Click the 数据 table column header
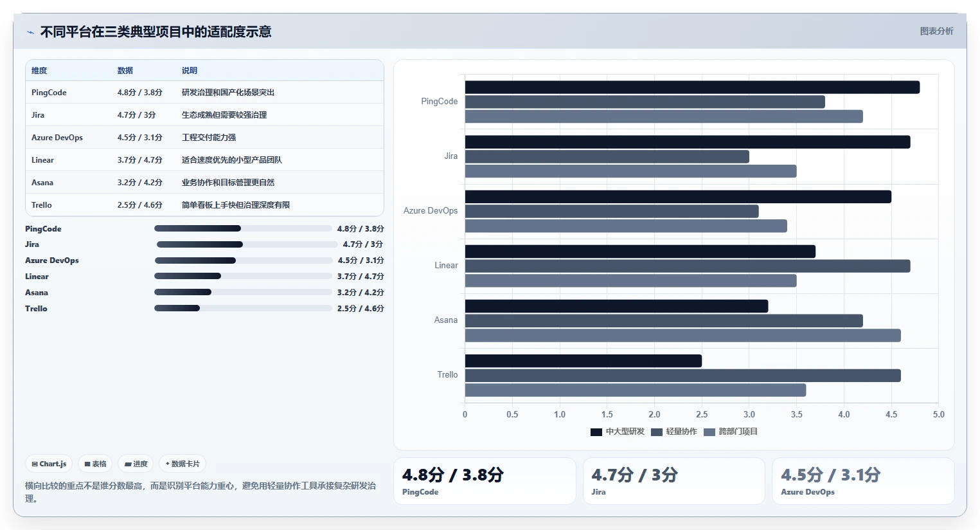This screenshot has width=980, height=530. pos(125,71)
